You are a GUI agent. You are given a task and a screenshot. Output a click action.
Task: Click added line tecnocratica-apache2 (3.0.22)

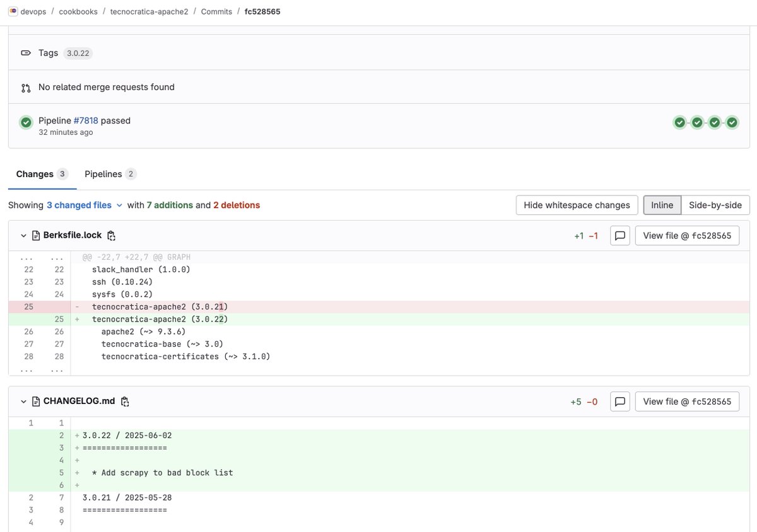coord(379,319)
